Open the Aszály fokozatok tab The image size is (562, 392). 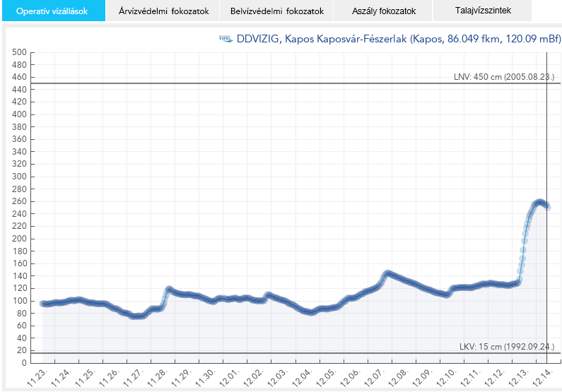(x=383, y=11)
